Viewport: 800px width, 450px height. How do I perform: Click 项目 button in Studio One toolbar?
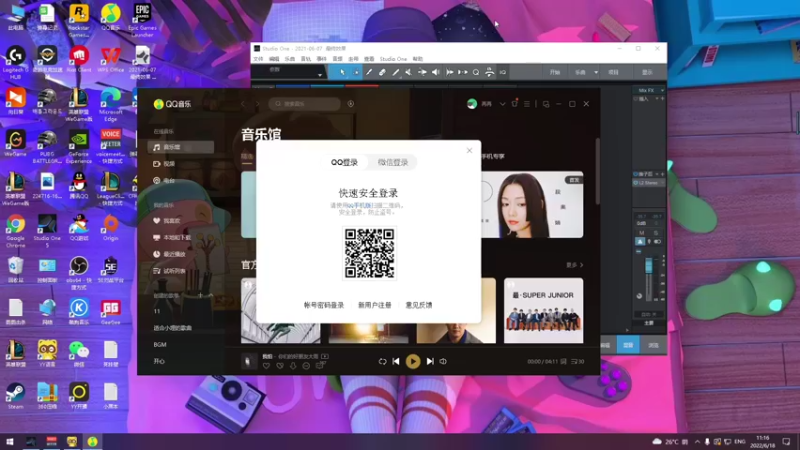tap(613, 72)
